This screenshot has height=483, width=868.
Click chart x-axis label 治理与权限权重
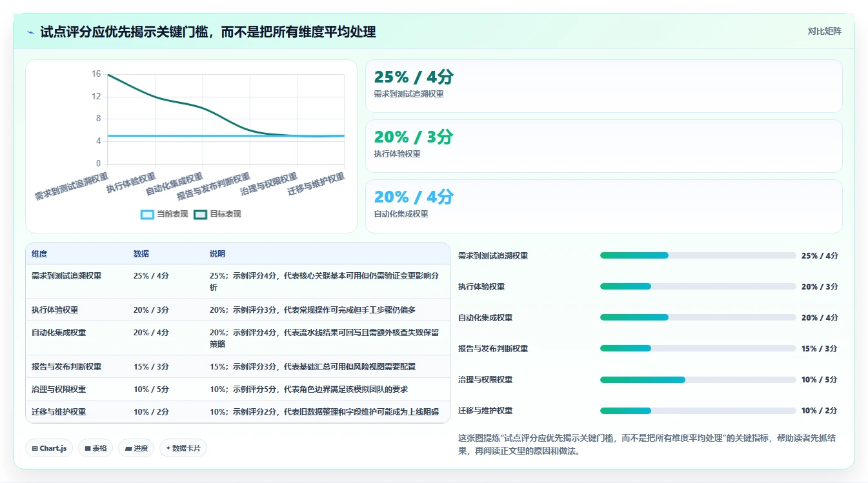pos(269,184)
